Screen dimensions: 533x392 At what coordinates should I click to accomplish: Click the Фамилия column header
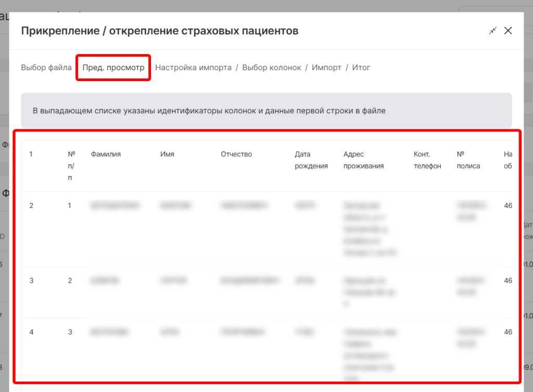point(106,154)
